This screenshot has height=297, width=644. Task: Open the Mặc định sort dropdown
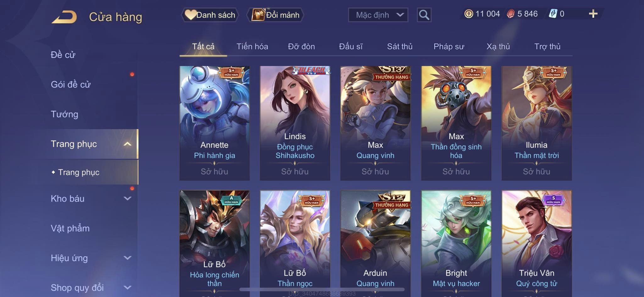(x=378, y=15)
